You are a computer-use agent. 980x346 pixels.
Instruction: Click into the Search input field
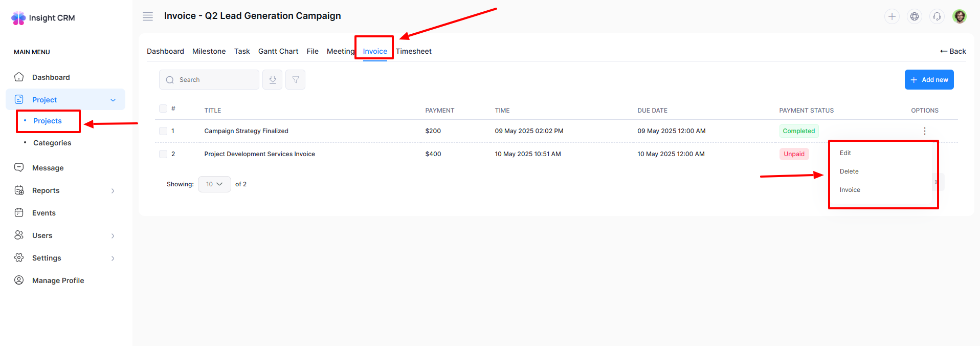tap(215, 80)
